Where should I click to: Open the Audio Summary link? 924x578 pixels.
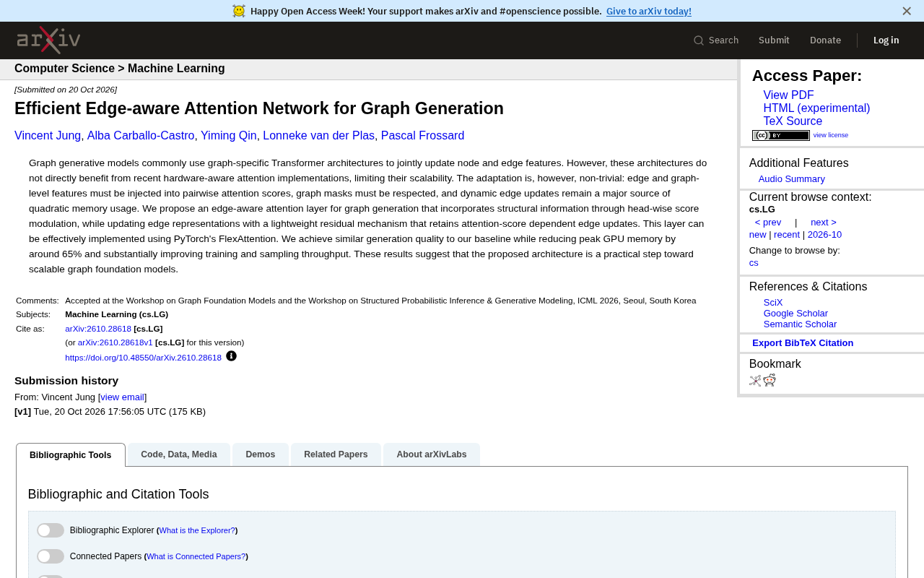[x=792, y=179]
